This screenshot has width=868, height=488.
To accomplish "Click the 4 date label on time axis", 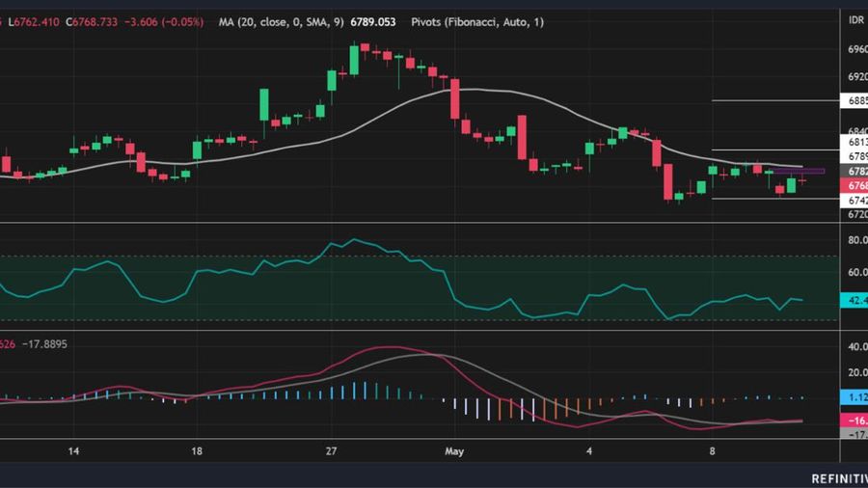I will [x=589, y=451].
